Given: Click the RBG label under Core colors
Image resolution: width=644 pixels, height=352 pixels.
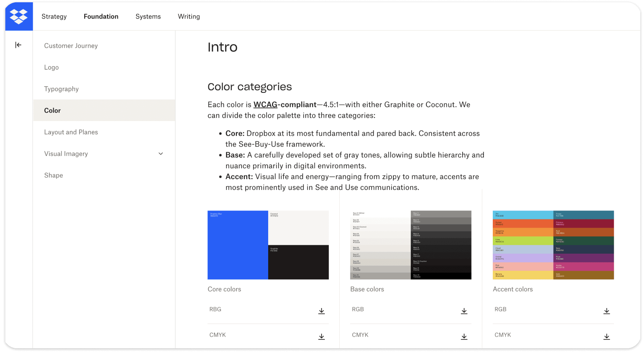Looking at the screenshot, I should (215, 310).
